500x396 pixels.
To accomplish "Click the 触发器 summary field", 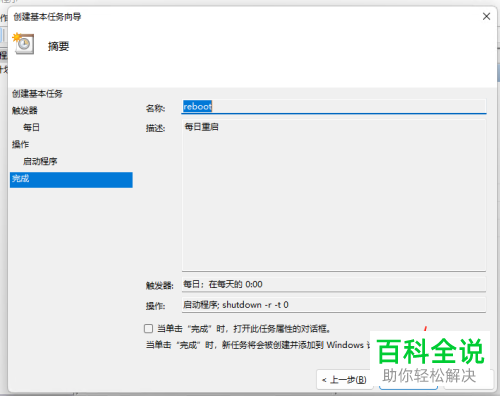I will [x=334, y=284].
